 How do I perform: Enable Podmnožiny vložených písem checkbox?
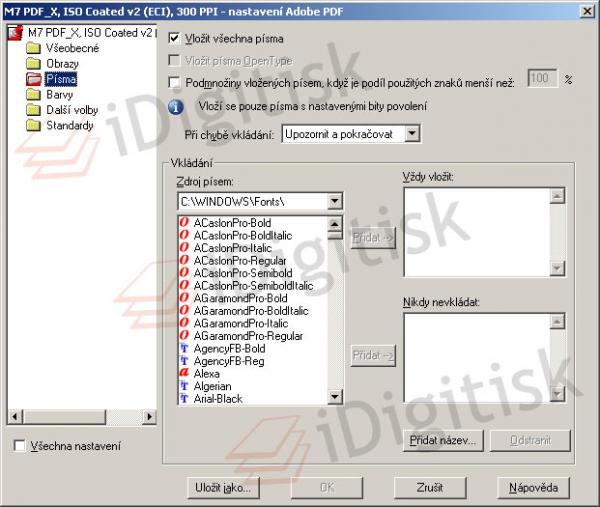174,82
